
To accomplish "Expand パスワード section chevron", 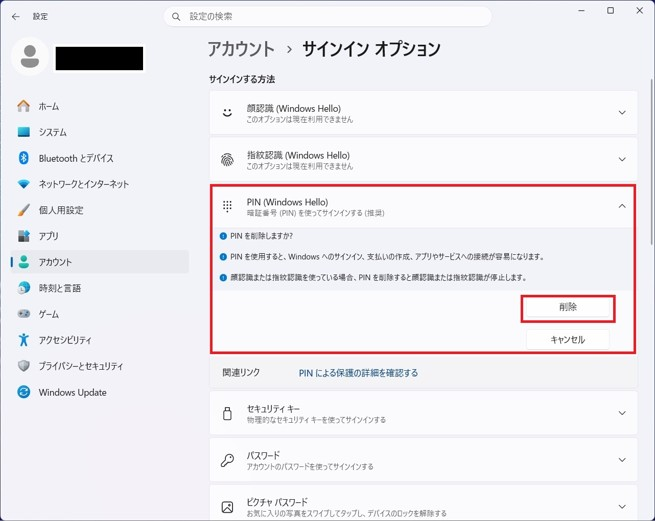I will coord(622,460).
